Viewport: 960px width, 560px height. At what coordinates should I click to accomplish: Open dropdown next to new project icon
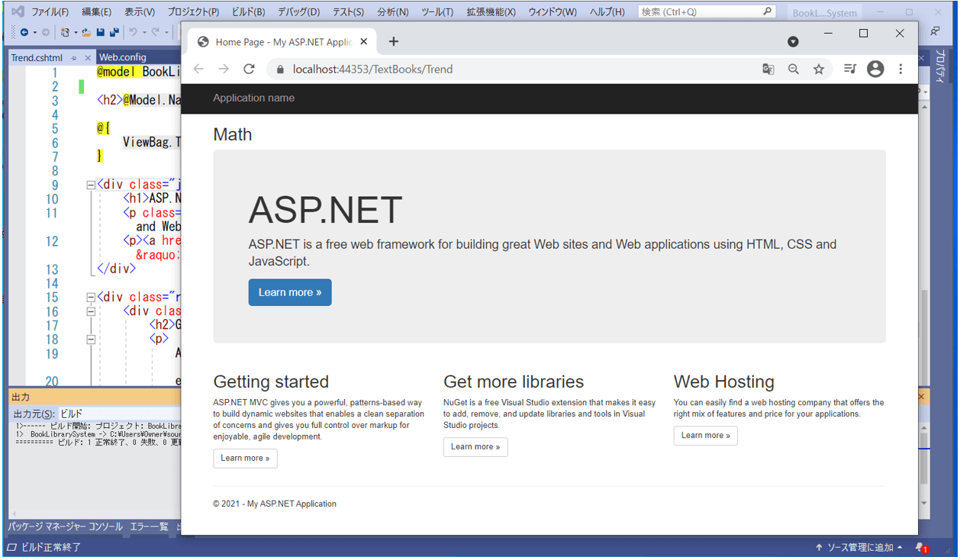tap(76, 32)
